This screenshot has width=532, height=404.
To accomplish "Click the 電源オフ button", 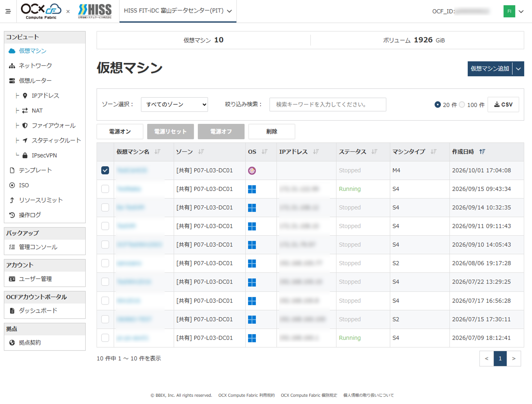I will 221,132.
